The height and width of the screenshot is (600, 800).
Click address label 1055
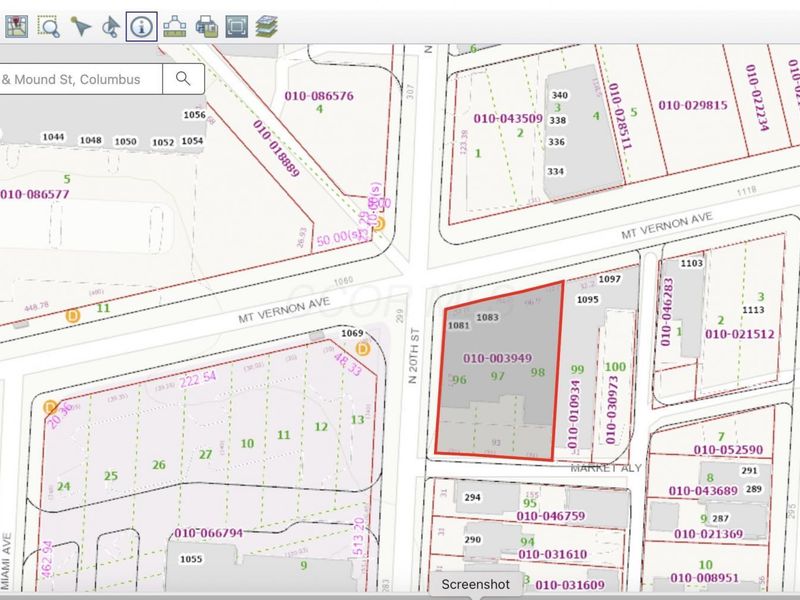click(x=191, y=559)
